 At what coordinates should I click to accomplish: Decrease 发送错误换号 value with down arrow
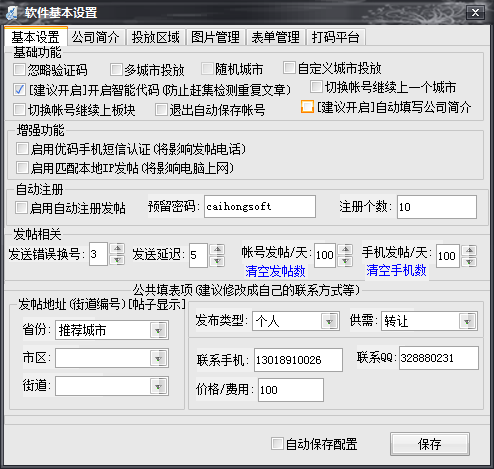(117, 260)
